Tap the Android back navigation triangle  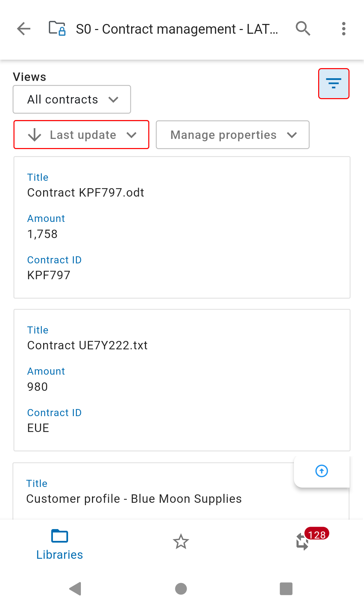[x=75, y=589]
